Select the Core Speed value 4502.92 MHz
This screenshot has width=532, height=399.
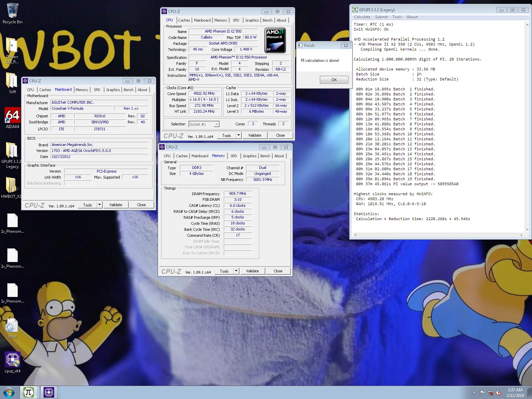pos(204,94)
